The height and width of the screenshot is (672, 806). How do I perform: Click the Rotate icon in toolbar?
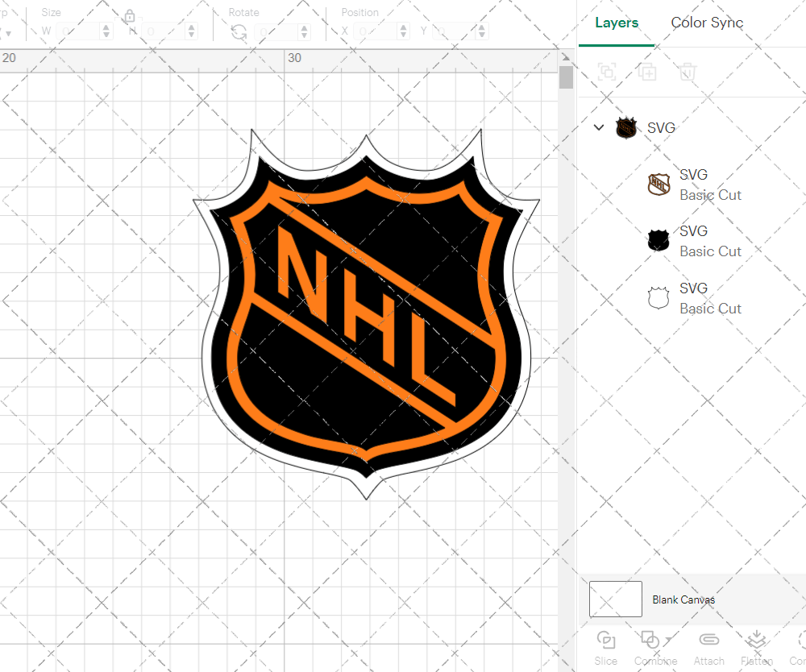(x=239, y=31)
